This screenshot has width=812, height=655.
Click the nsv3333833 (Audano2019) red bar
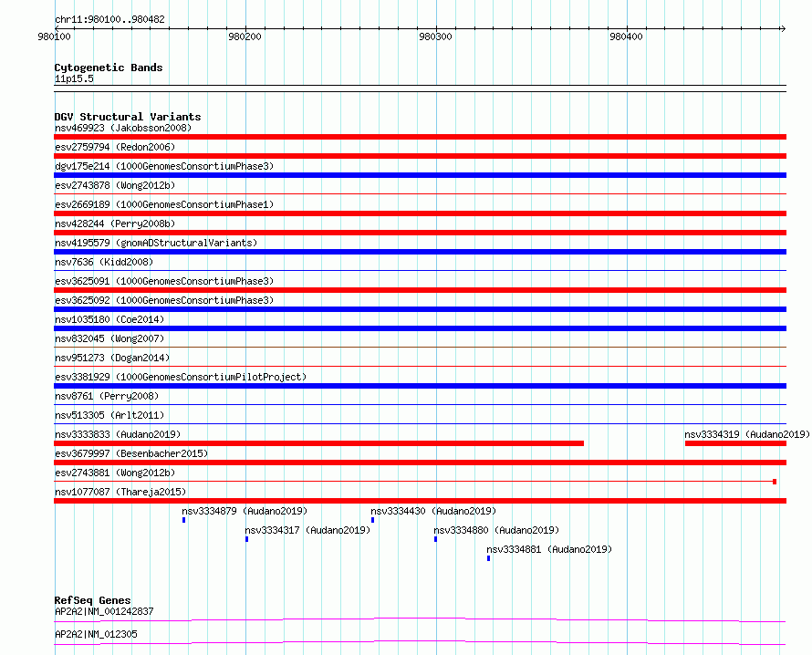click(319, 443)
